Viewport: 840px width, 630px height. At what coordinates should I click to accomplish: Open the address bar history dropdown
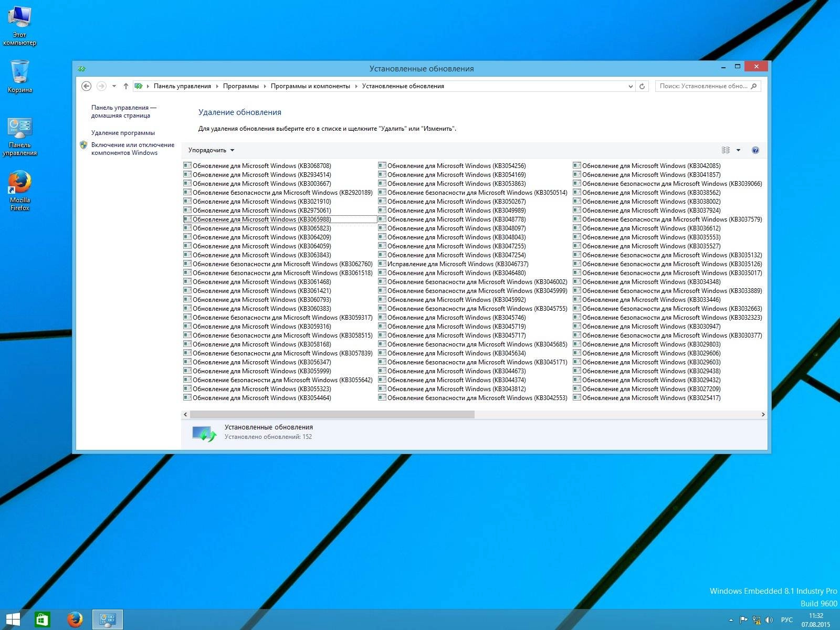point(631,86)
